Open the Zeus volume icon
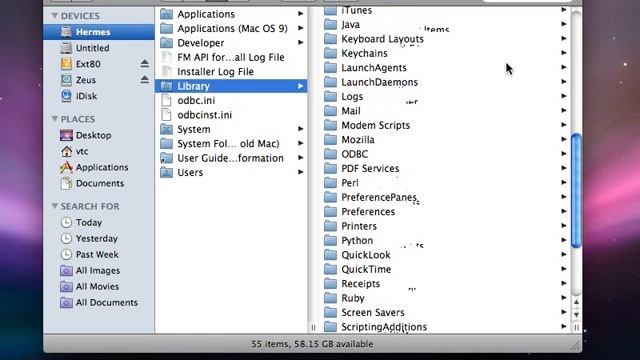 pos(66,80)
